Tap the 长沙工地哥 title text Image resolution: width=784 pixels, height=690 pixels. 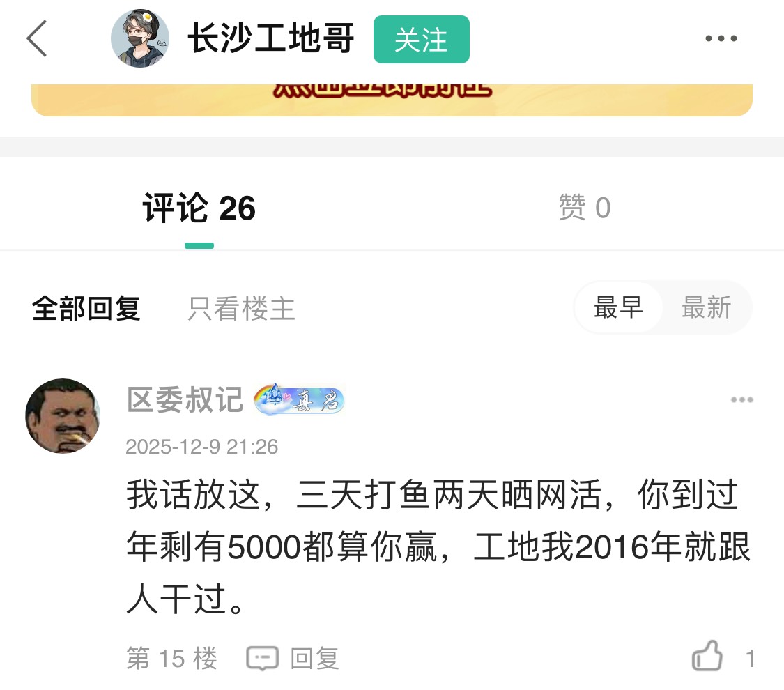click(271, 38)
